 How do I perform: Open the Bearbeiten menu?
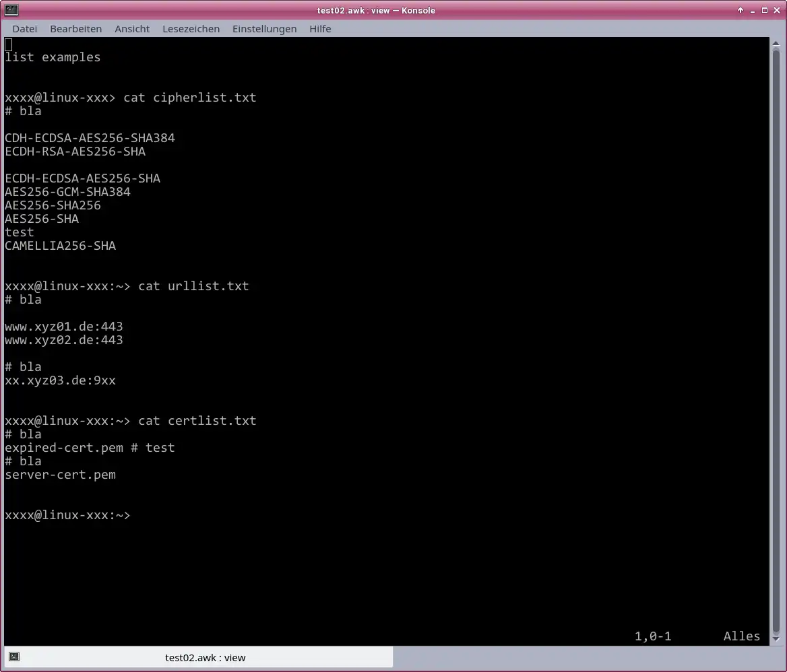75,28
